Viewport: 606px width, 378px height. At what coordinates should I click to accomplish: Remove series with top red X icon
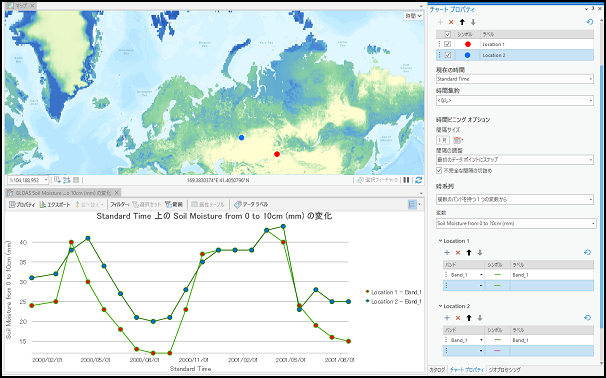pos(451,22)
